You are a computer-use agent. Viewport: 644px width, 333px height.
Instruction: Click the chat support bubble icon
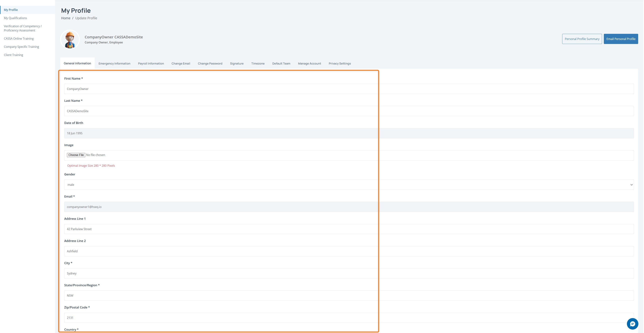(x=632, y=324)
